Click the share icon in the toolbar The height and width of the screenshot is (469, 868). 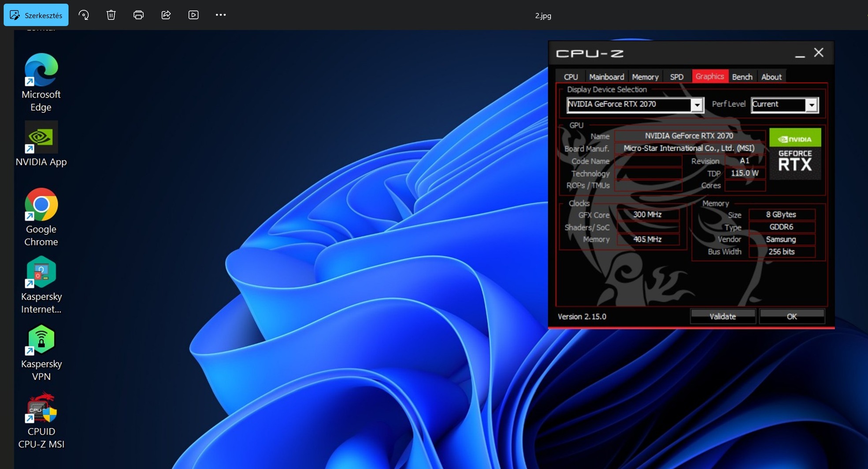click(166, 15)
